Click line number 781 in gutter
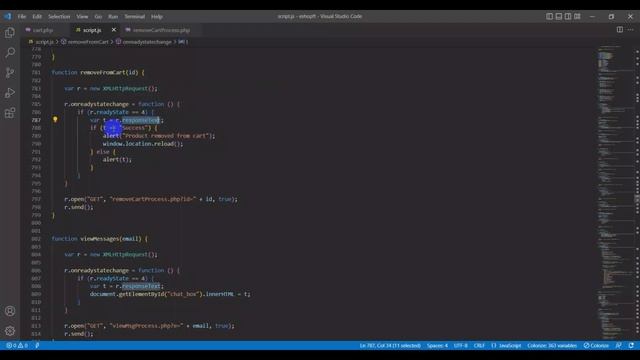 click(36, 72)
